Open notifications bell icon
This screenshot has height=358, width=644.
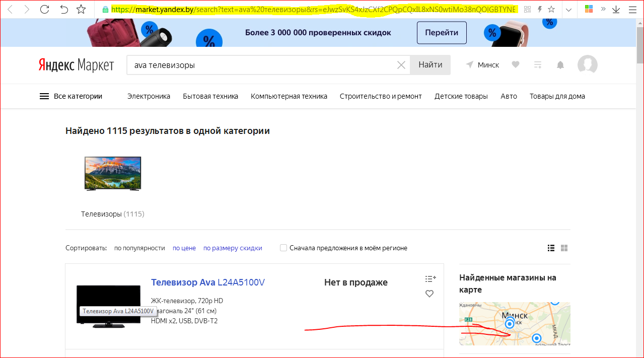[x=560, y=65]
